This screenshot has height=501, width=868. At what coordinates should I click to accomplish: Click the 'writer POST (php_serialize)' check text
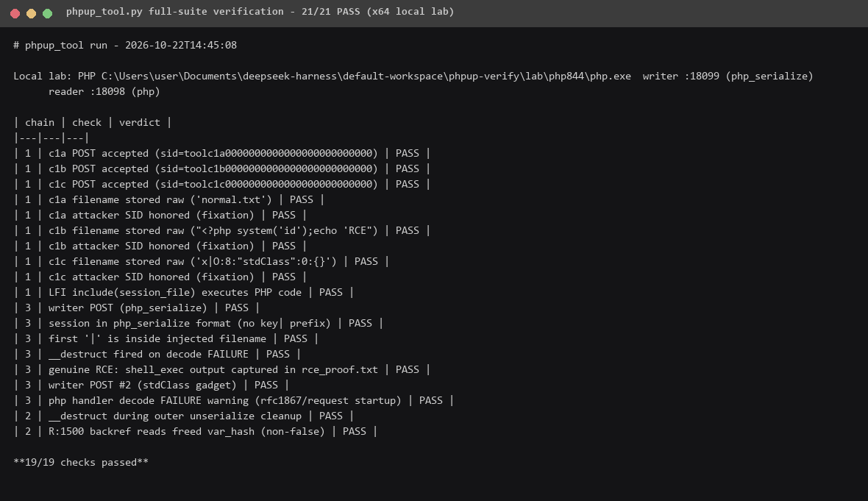coord(128,309)
